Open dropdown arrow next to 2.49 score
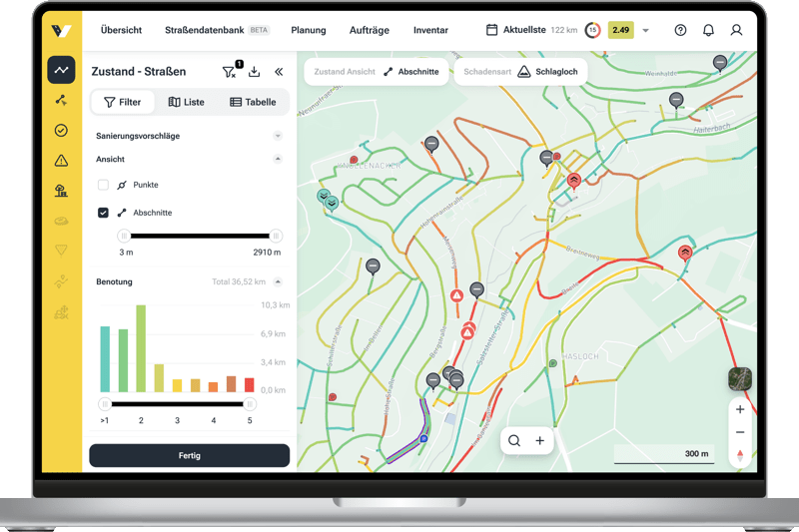Viewport: 799px width, 532px height. pos(646,30)
